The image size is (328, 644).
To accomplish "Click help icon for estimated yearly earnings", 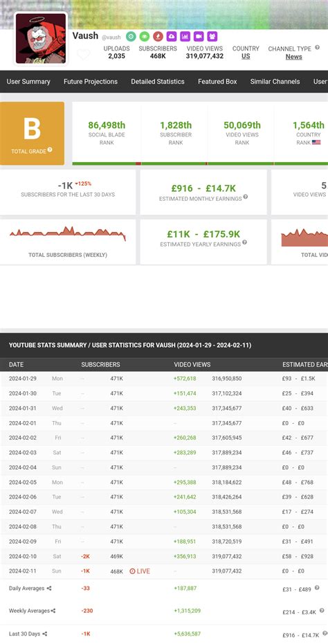I will (245, 242).
